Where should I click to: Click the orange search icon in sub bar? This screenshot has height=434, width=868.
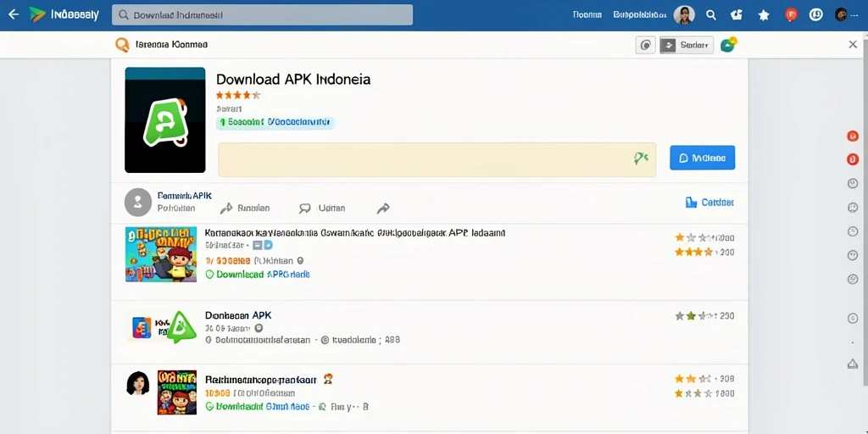point(122,45)
